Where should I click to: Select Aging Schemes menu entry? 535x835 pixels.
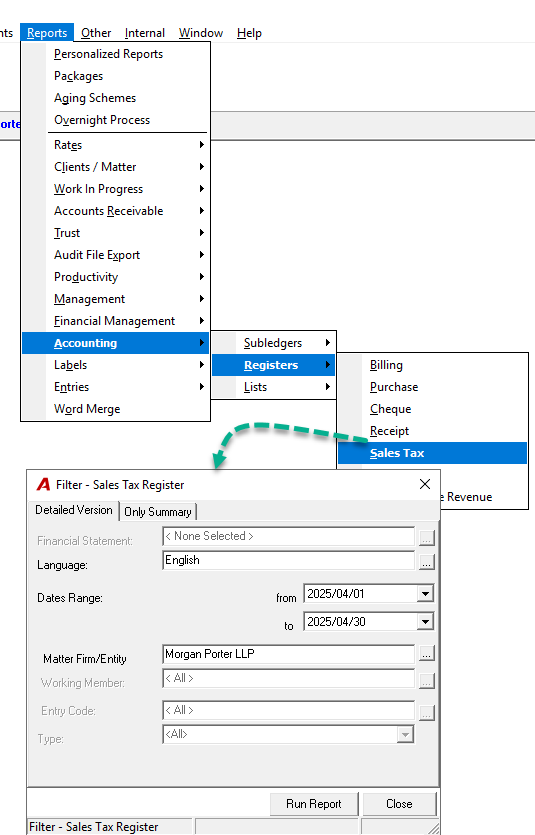(x=116, y=98)
